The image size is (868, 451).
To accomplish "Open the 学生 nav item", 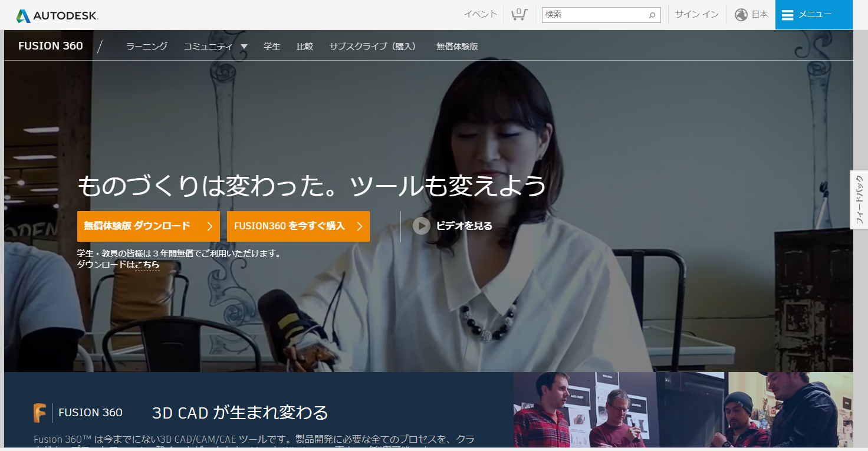I will 272,47.
